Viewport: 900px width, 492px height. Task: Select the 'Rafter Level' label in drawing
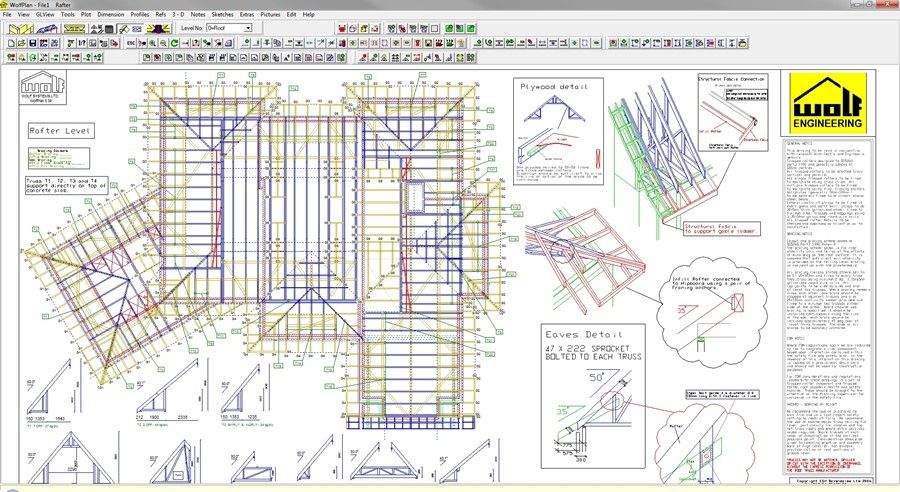pos(60,131)
